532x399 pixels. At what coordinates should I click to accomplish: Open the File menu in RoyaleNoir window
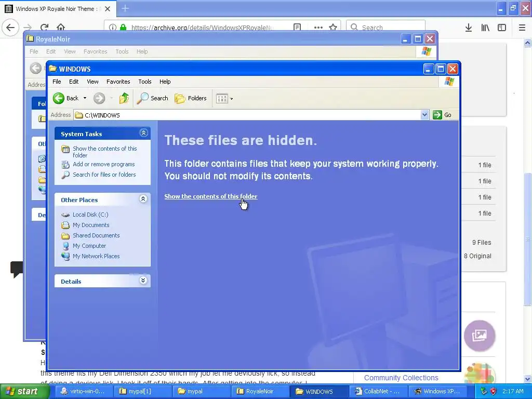point(34,51)
